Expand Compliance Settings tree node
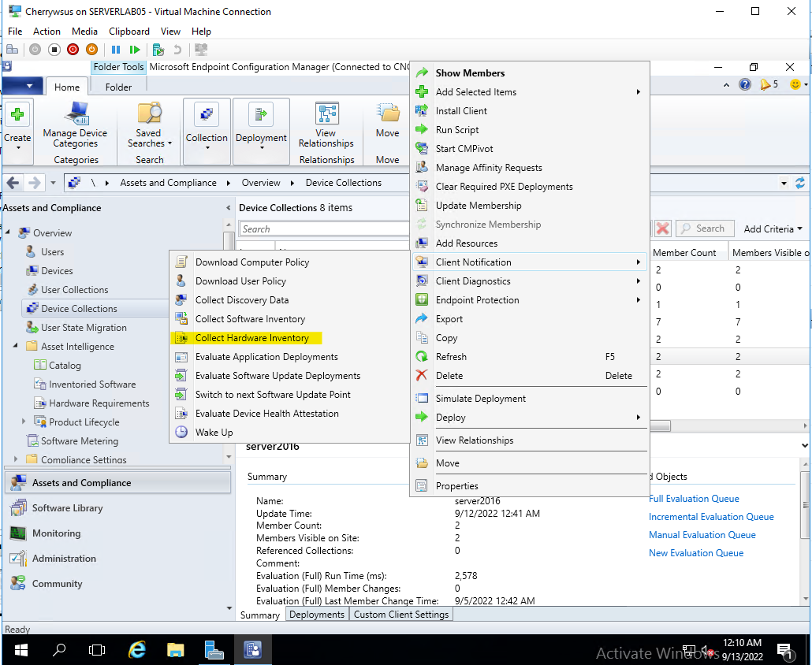The width and height of the screenshot is (812, 665). pyautogui.click(x=16, y=459)
